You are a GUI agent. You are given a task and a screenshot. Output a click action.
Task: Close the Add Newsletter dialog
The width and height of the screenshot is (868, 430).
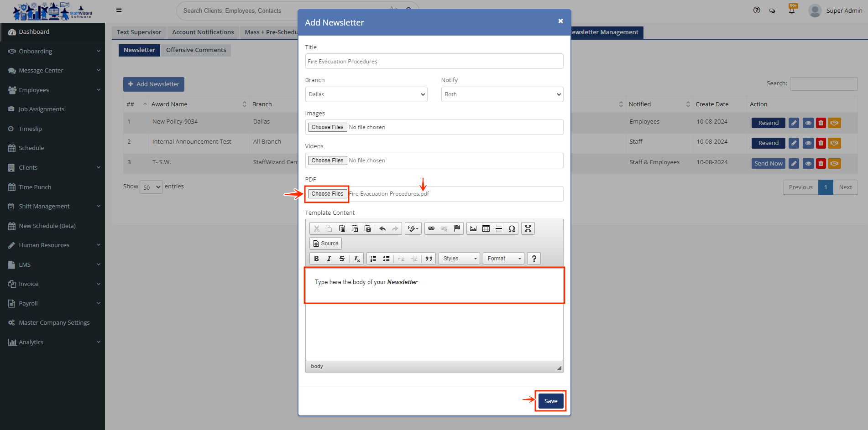(560, 21)
